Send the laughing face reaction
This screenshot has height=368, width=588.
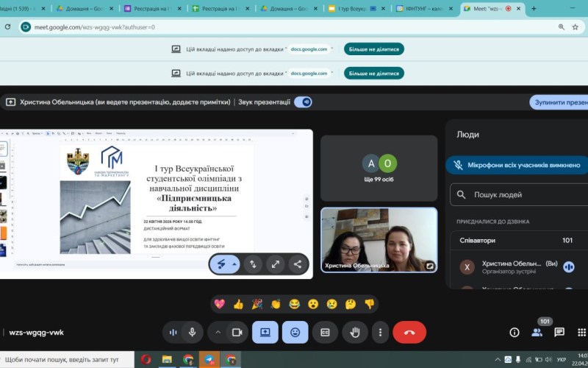(295, 304)
